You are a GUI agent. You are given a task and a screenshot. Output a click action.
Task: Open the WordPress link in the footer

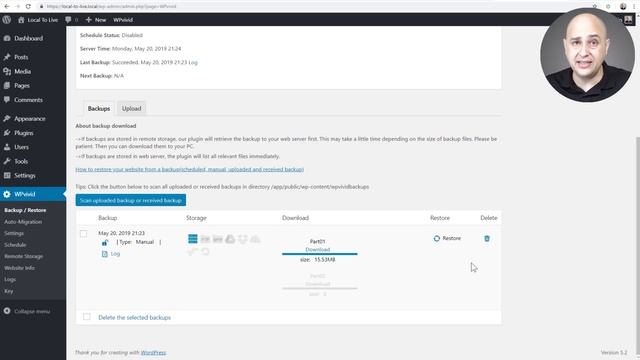pos(153,353)
